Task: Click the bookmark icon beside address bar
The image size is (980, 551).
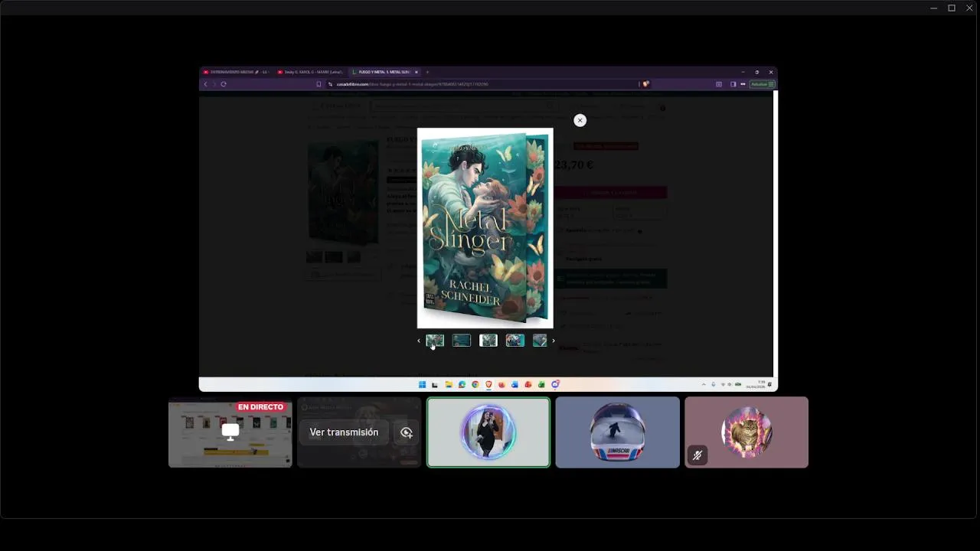Action: click(318, 84)
